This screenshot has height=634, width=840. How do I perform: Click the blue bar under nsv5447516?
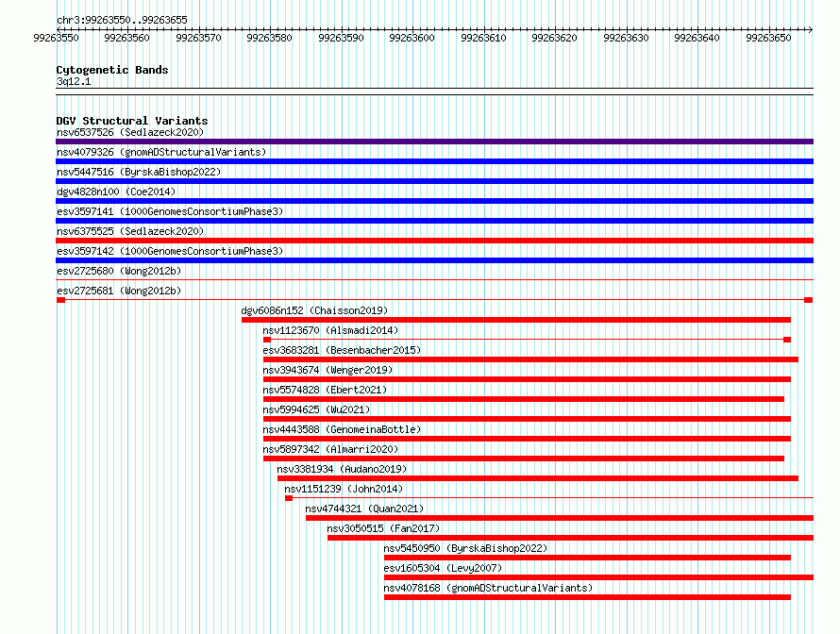click(x=434, y=181)
